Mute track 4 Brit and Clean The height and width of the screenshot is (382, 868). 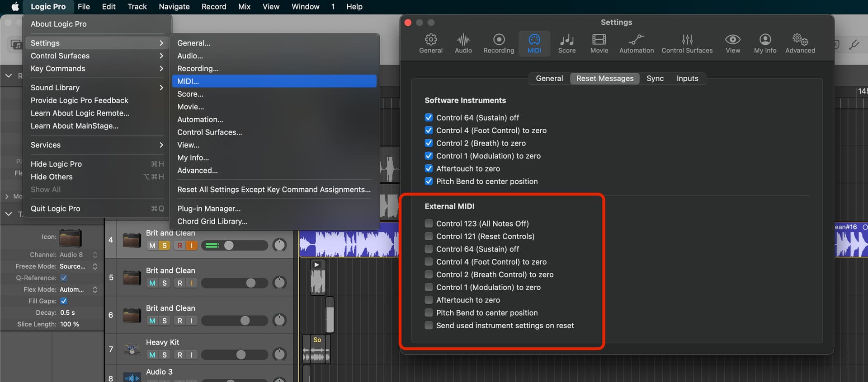pyautogui.click(x=152, y=246)
